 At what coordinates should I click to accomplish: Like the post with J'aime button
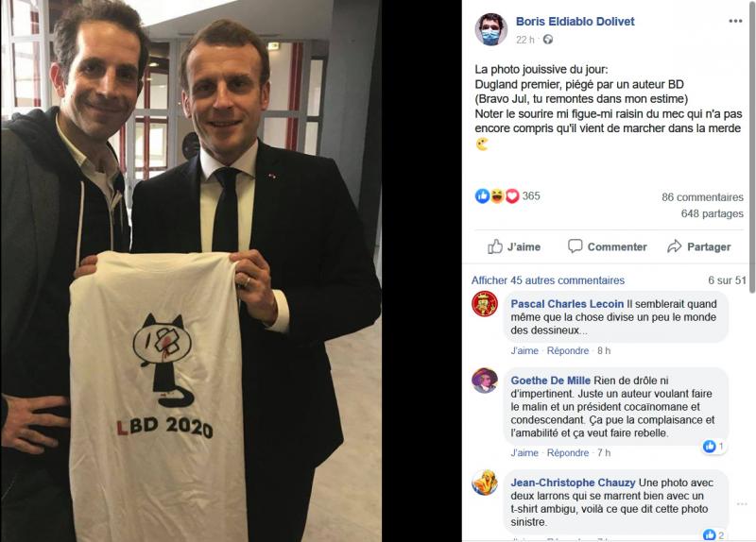(513, 246)
